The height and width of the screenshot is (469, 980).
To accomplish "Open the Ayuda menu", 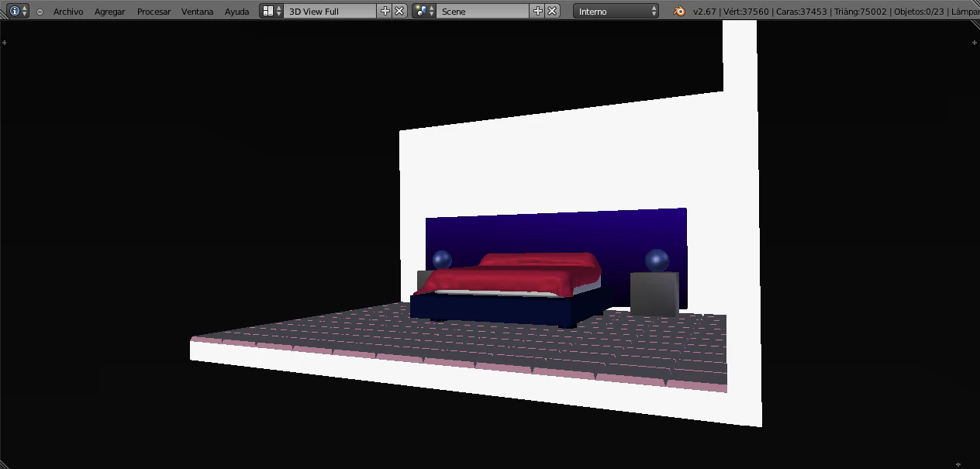I will click(x=236, y=12).
